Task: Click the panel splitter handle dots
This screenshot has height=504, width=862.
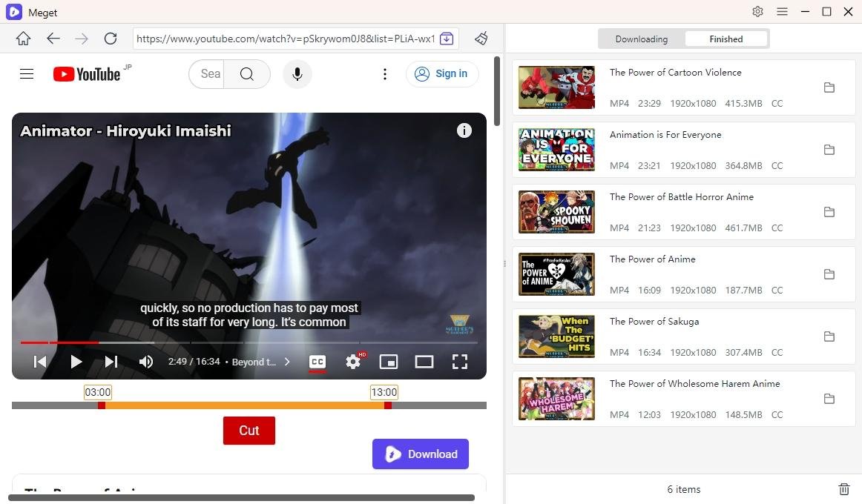Action: point(504,264)
